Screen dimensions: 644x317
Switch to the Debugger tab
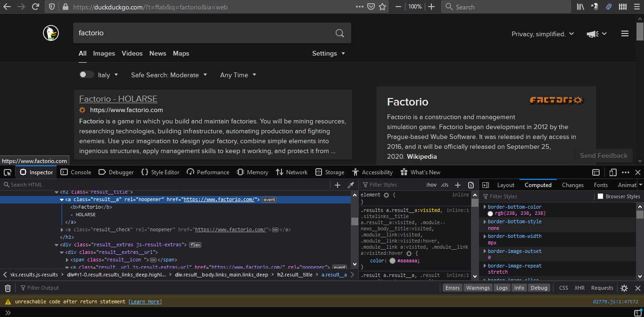coord(116,172)
